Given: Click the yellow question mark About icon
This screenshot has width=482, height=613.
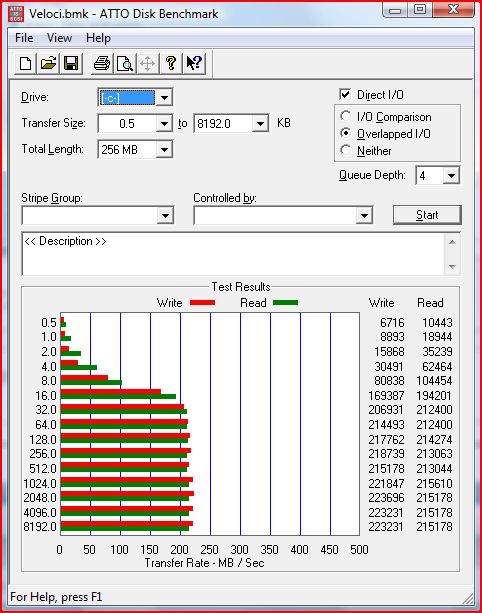Looking at the screenshot, I should pos(170,63).
